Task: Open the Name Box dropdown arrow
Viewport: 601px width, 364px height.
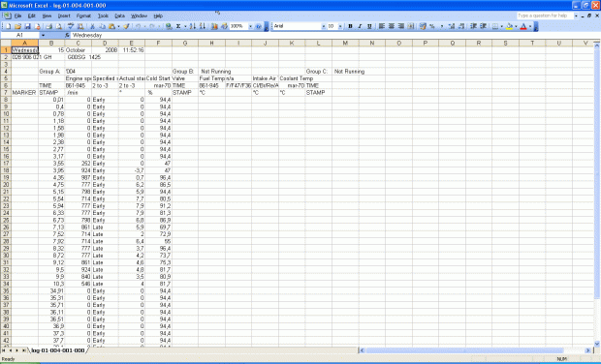Action: (x=43, y=35)
